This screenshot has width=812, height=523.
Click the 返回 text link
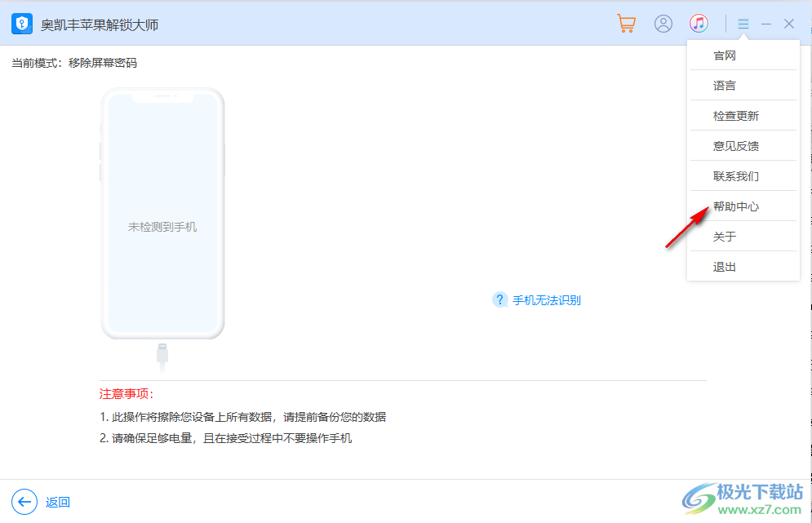[57, 503]
